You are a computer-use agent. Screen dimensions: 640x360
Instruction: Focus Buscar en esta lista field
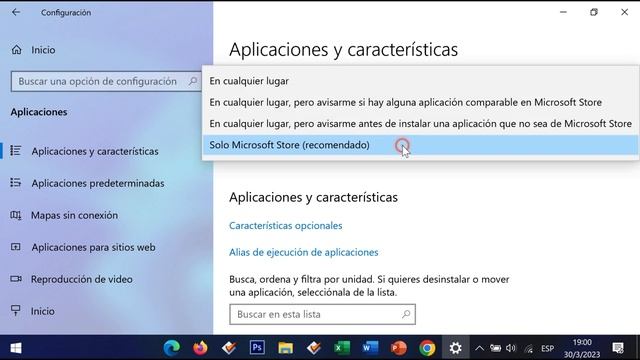(322, 314)
